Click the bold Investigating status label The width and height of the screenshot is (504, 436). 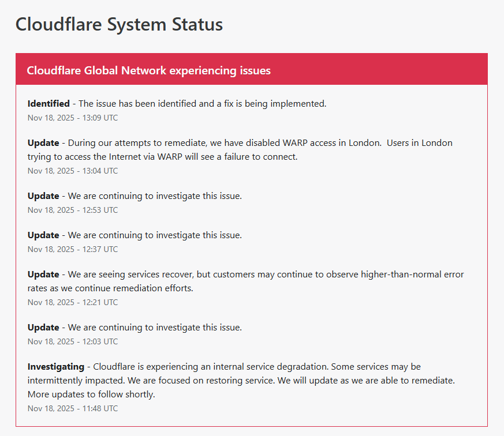tap(56, 367)
